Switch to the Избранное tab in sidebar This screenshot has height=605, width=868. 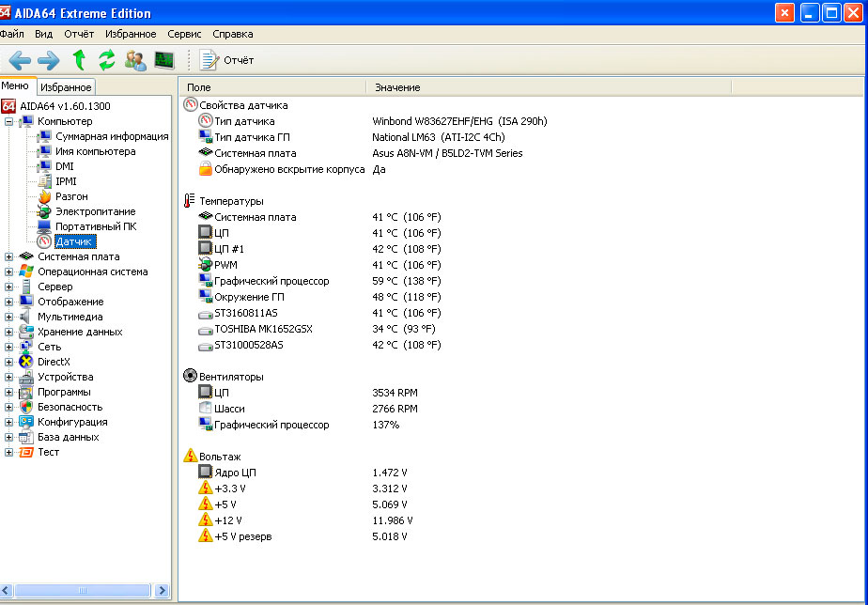tap(66, 87)
